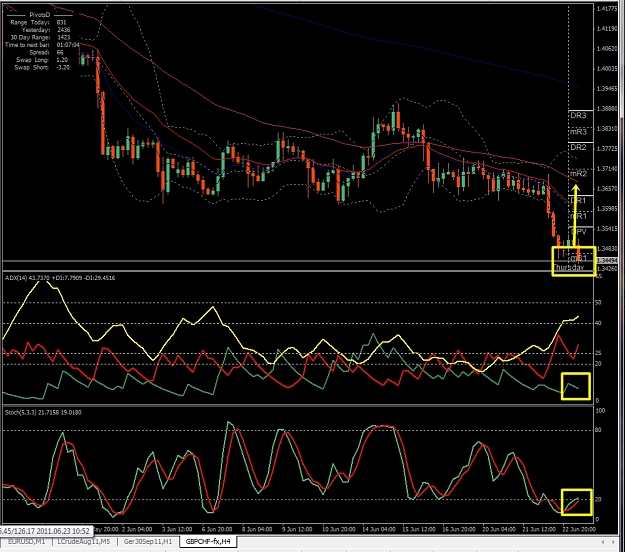Click the 1.34260 price axis label
Image resolution: width=625 pixels, height=552 pixels.
point(607,268)
